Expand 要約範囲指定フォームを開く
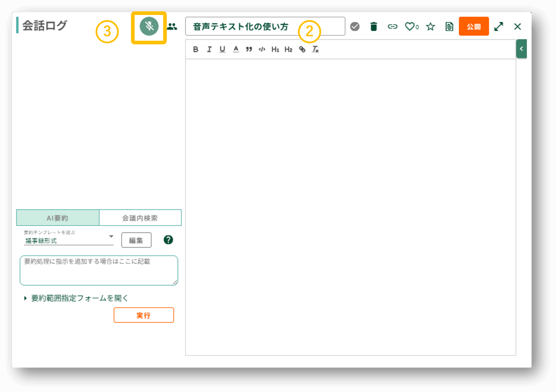Image resolution: width=556 pixels, height=392 pixels. (76, 298)
